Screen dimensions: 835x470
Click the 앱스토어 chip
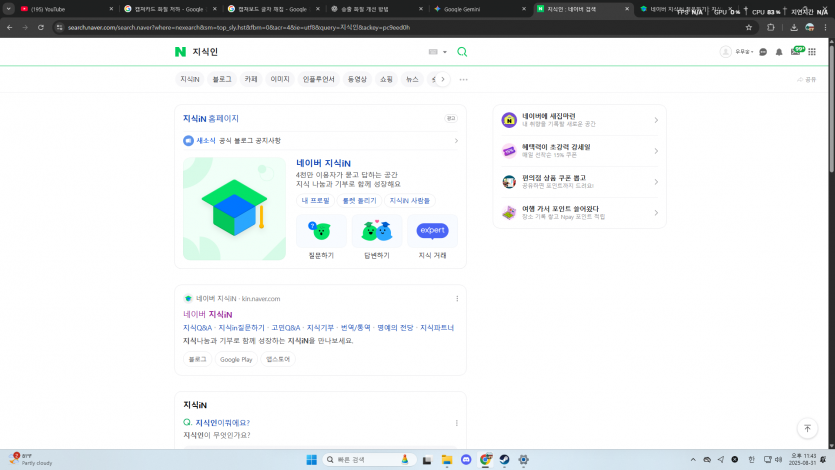(278, 359)
